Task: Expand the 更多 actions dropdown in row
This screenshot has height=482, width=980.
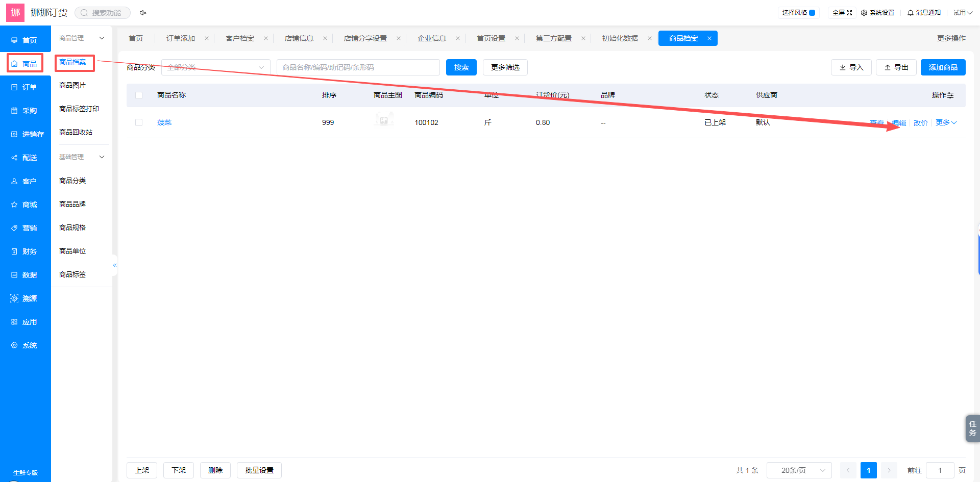Action: click(x=946, y=123)
